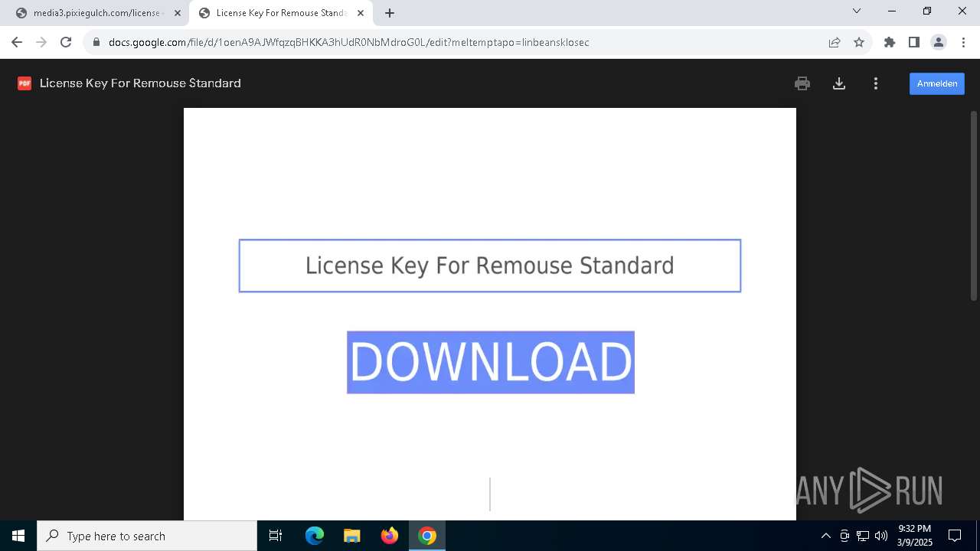980x551 pixels.
Task: Share this page using the share icon
Action: [835, 42]
